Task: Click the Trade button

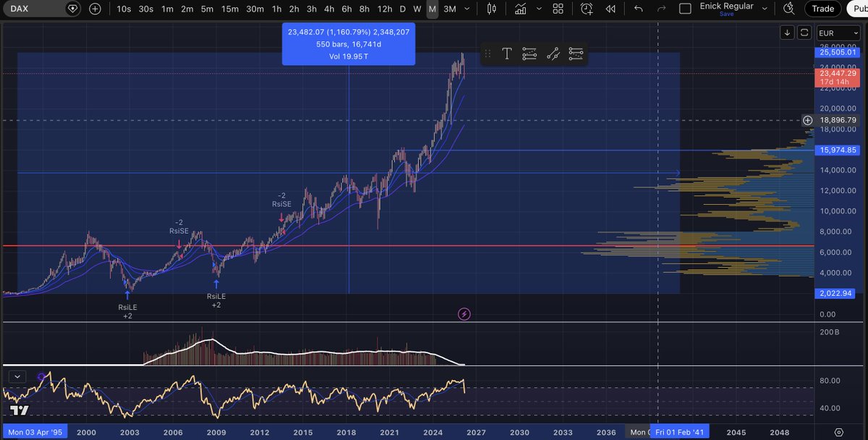Action: click(x=822, y=9)
